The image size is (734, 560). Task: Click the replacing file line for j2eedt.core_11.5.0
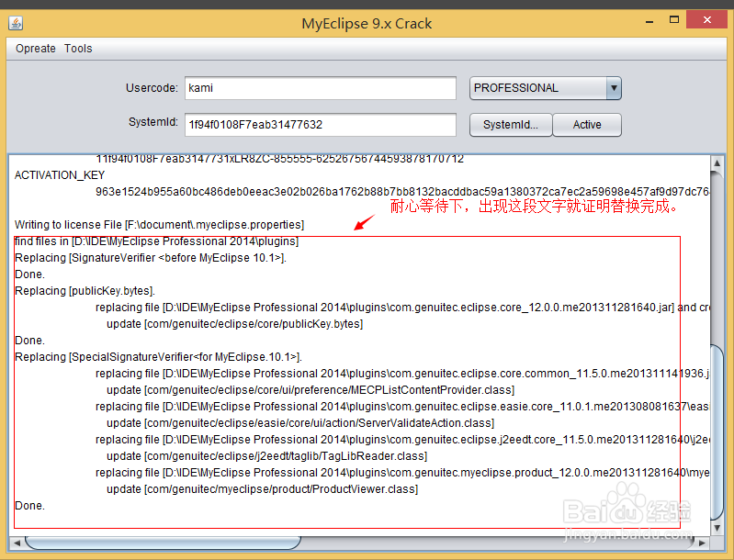pos(402,440)
